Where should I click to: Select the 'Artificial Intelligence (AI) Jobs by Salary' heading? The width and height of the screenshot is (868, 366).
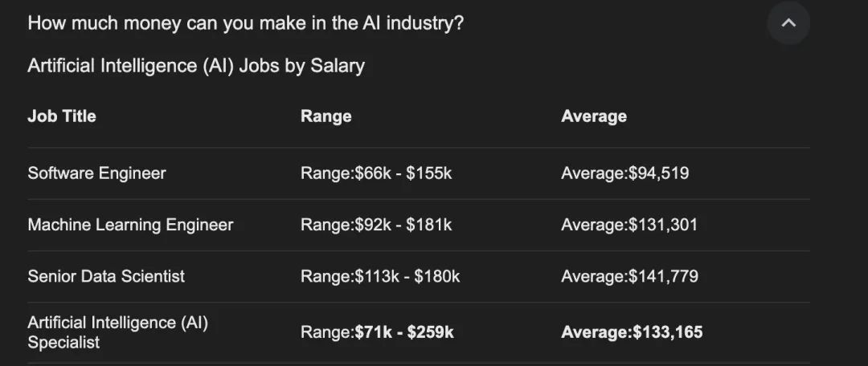[196, 66]
